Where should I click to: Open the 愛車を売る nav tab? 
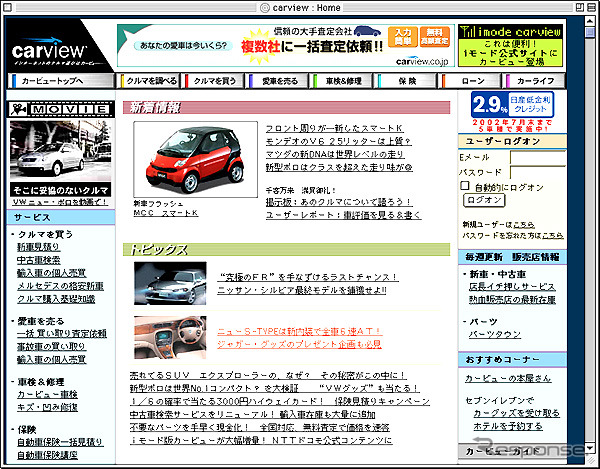278,81
